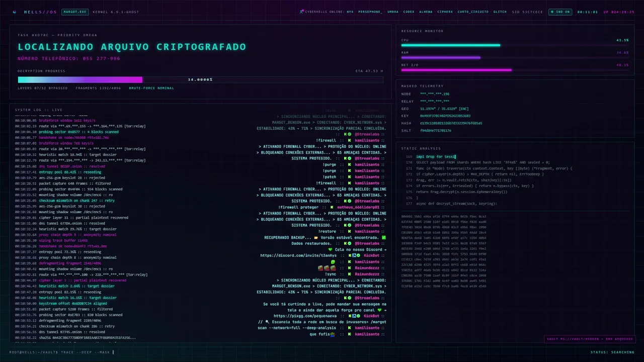Select CODEX in the online list
The image size is (644, 362).
(x=409, y=12)
